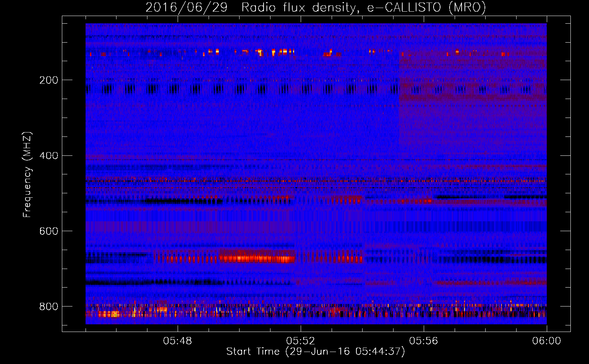
Task: Click the '05:52' time tick label
Action: click(301, 341)
